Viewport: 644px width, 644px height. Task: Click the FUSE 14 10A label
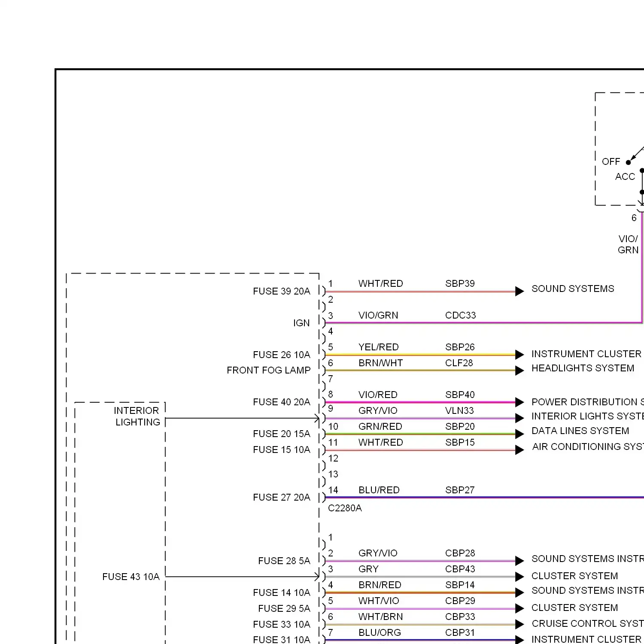pyautogui.click(x=281, y=592)
